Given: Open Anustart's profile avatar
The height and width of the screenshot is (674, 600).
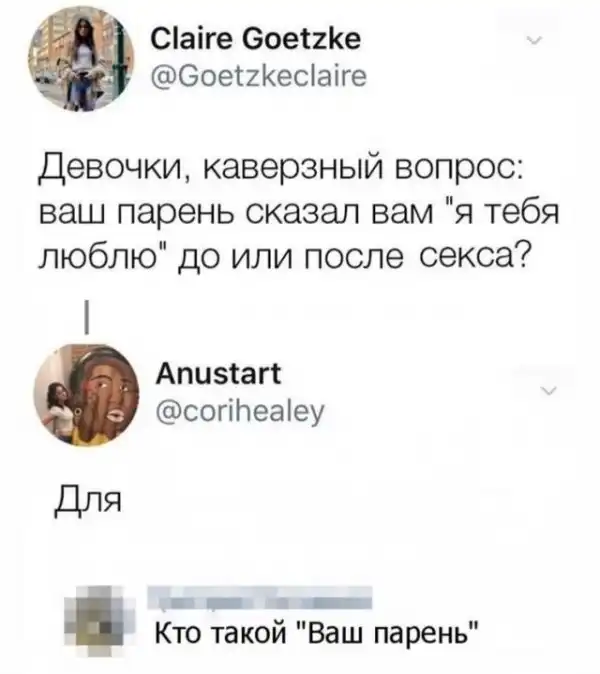Looking at the screenshot, I should [x=86, y=395].
